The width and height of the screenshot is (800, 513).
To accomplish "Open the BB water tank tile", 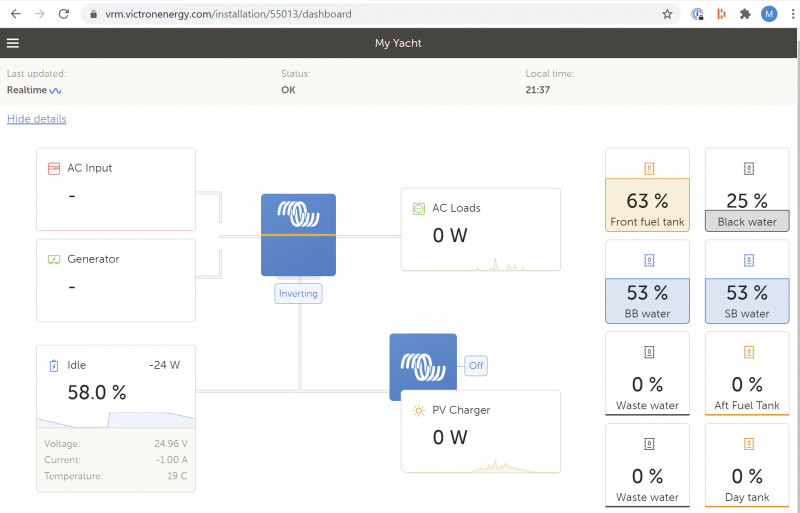I will pos(647,281).
